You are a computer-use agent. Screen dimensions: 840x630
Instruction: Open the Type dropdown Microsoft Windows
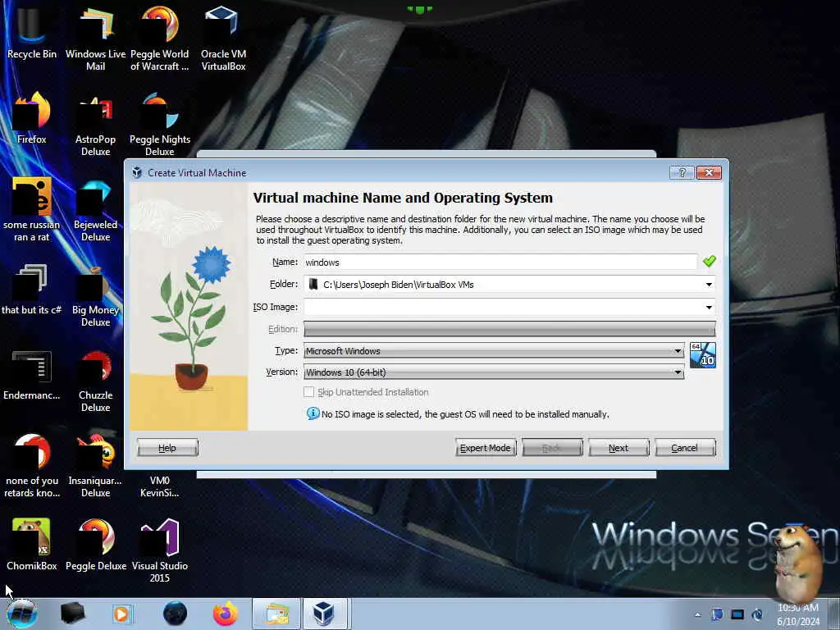[493, 351]
